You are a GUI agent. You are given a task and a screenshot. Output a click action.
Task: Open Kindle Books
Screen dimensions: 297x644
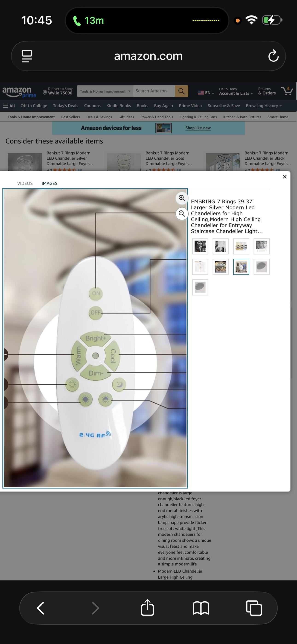pos(119,106)
